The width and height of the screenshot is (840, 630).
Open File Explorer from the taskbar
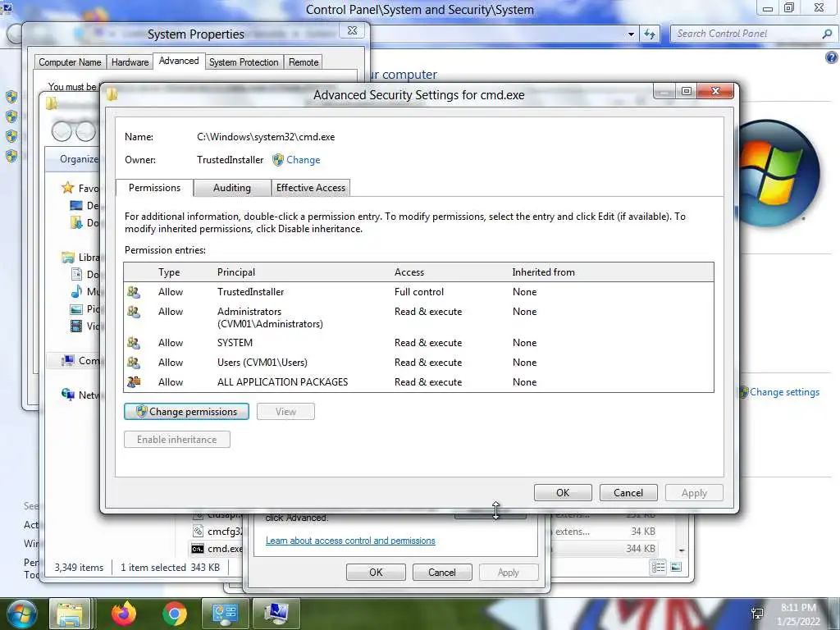coord(70,614)
